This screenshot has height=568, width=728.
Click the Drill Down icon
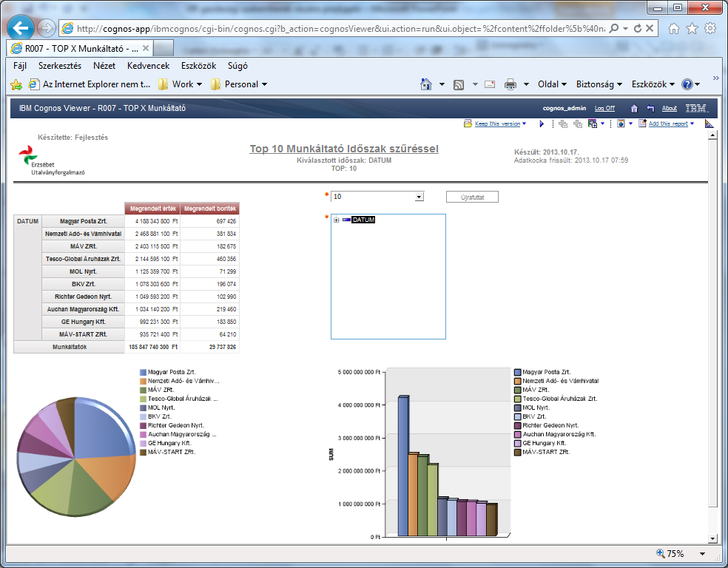tap(563, 124)
